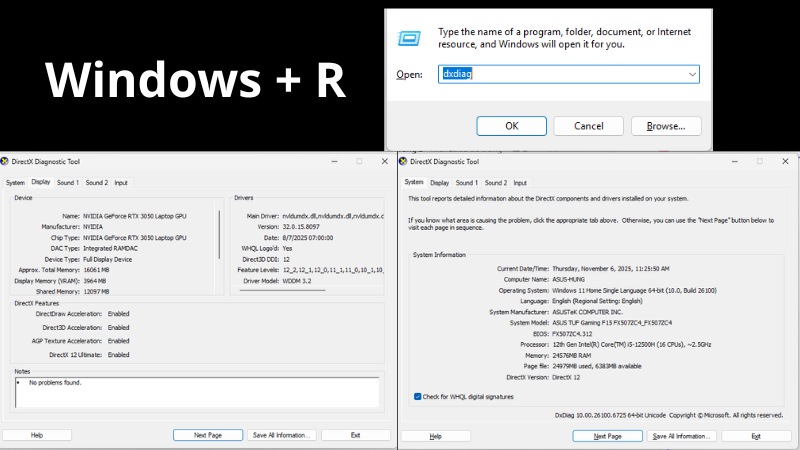Click System Model value ASUS TUF Gaming F15
The width and height of the screenshot is (800, 450).
point(612,323)
